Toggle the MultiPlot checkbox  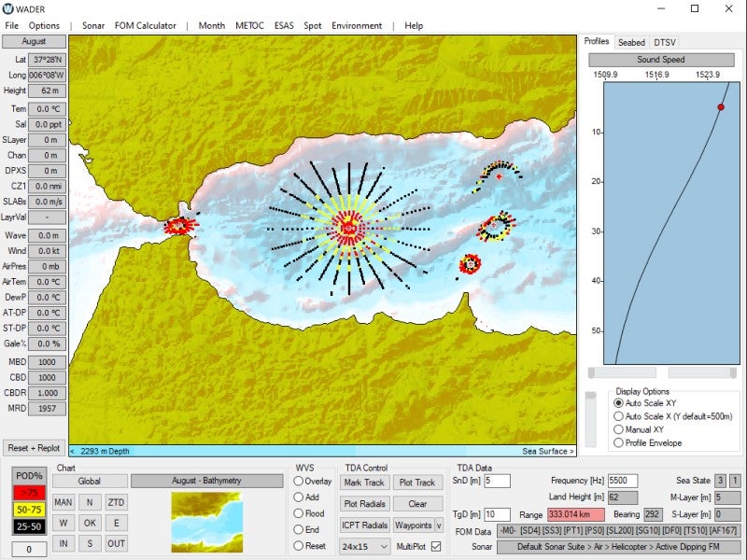pyautogui.click(x=437, y=546)
